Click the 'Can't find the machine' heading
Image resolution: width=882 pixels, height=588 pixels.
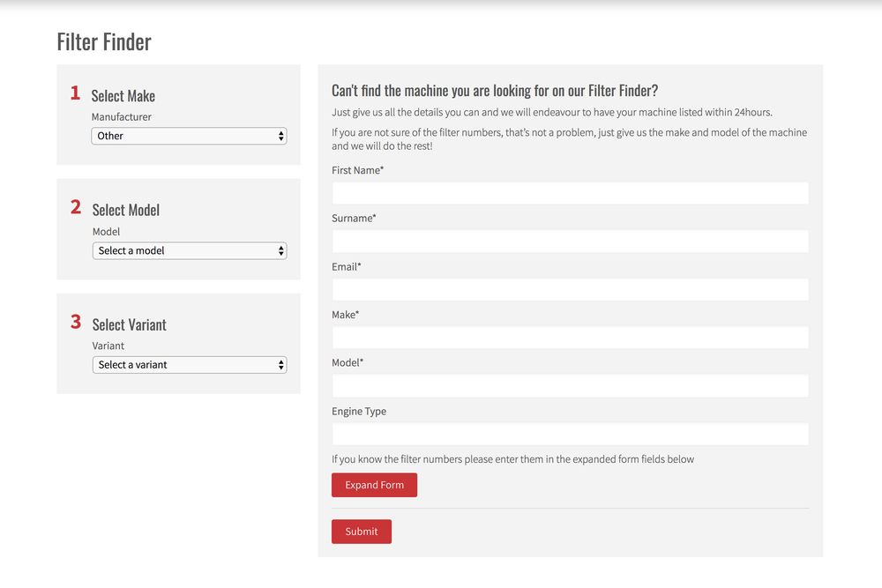[x=495, y=91]
